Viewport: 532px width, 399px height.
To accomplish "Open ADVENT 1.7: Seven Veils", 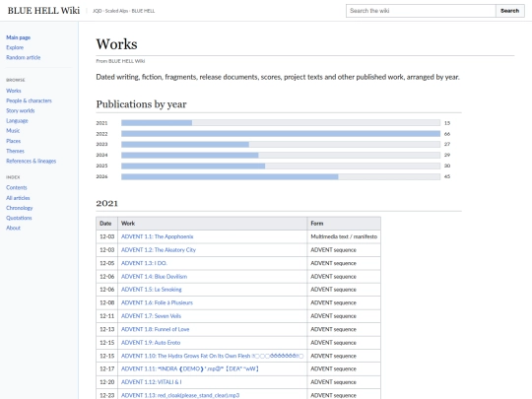I will pyautogui.click(x=151, y=316).
